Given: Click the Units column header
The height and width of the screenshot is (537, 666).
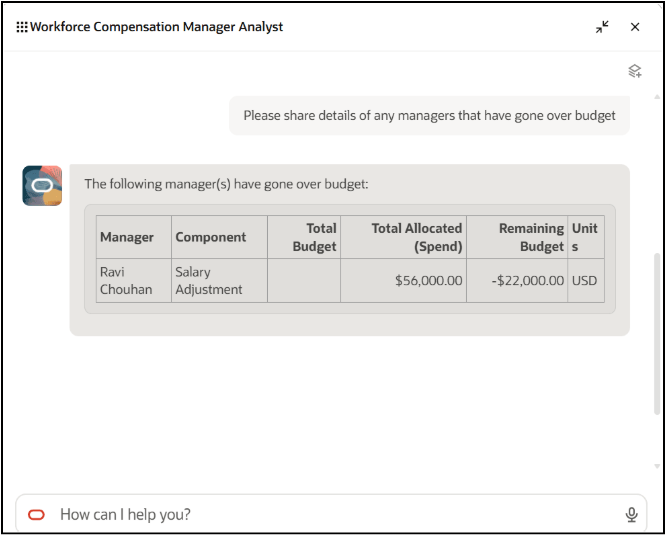Looking at the screenshot, I should click(x=586, y=237).
